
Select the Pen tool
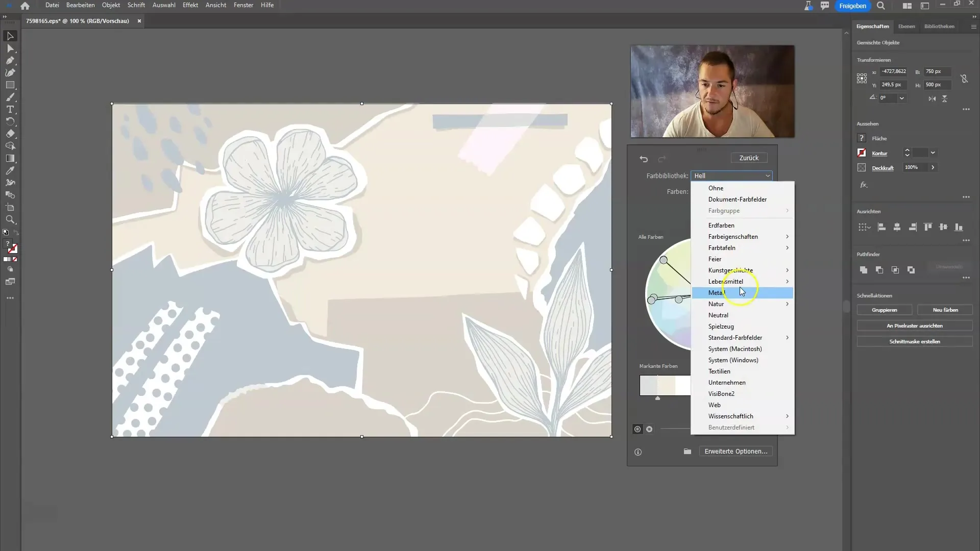coord(10,61)
